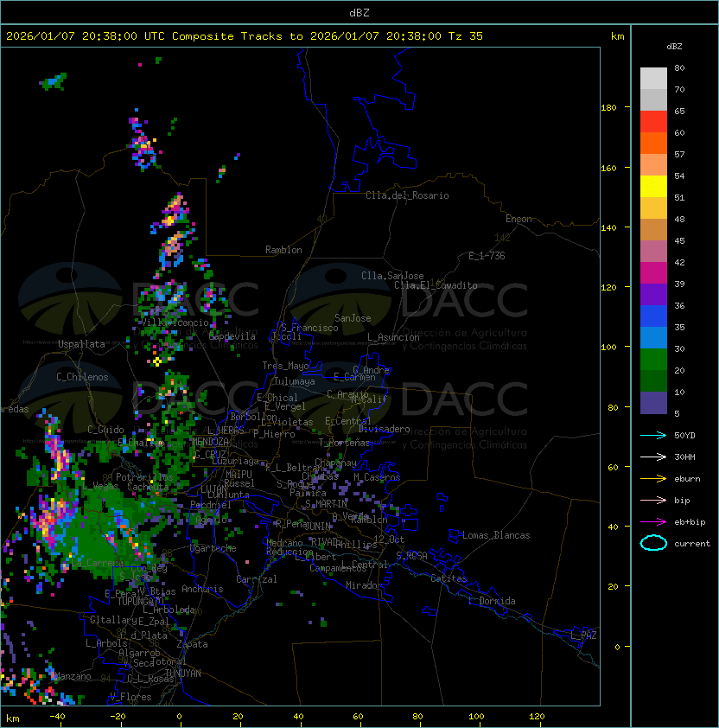Viewport: 719px width, 728px height.
Task: Click the 'Potrerillos' map label
Action: click(x=144, y=477)
